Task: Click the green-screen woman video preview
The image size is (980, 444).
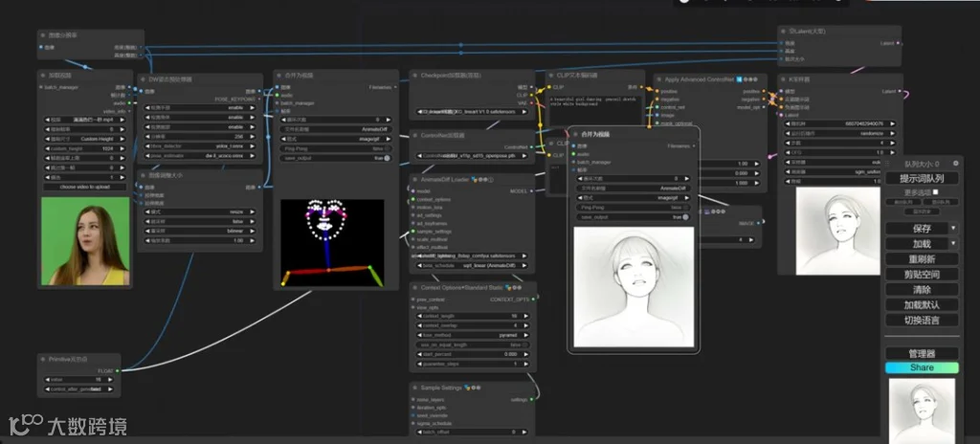Action: click(x=84, y=241)
